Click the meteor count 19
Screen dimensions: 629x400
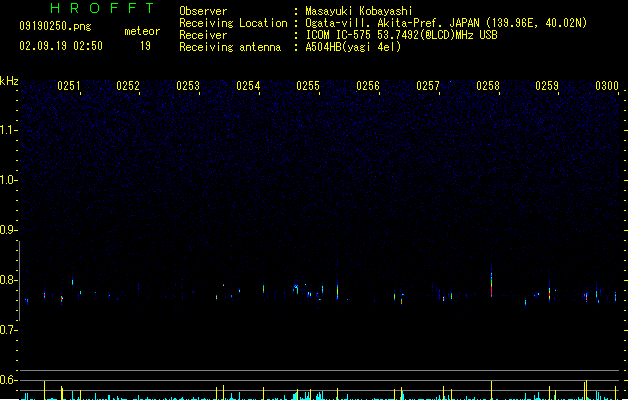coord(145,46)
